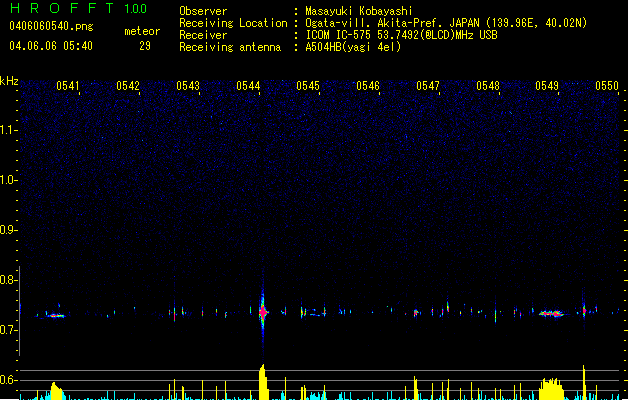Screen dimensions: 629x400
Task: Click the long echo trace near 0549
Action: [552, 313]
